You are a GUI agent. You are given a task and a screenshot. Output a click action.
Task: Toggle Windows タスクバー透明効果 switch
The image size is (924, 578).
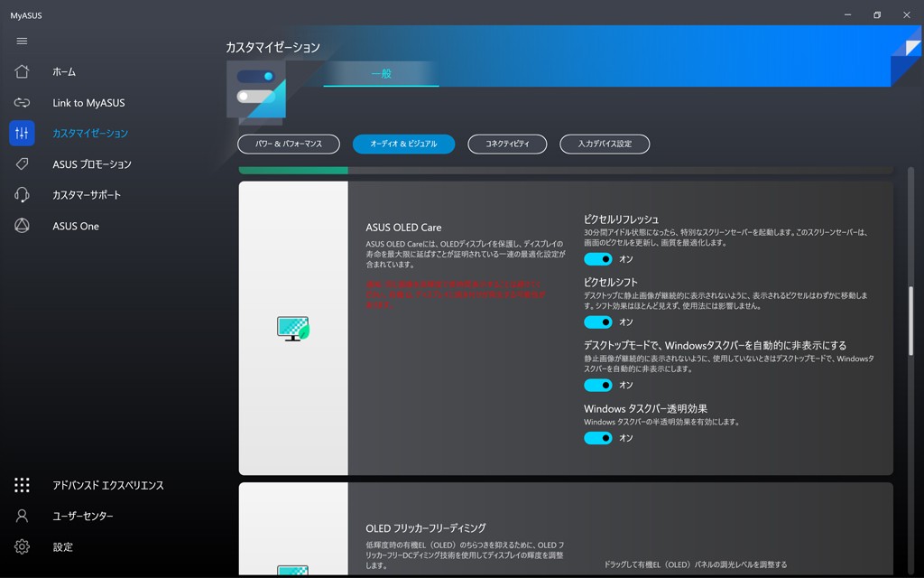[x=598, y=438]
